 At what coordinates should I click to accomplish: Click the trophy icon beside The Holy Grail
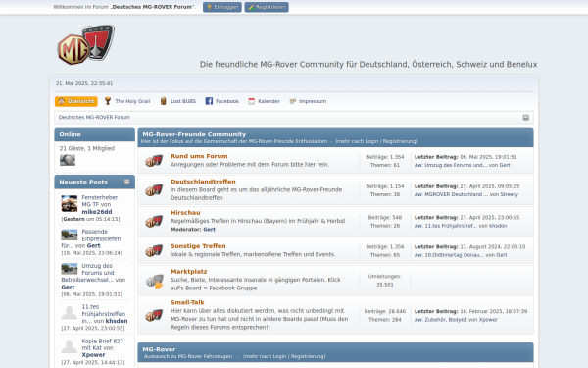(108, 101)
